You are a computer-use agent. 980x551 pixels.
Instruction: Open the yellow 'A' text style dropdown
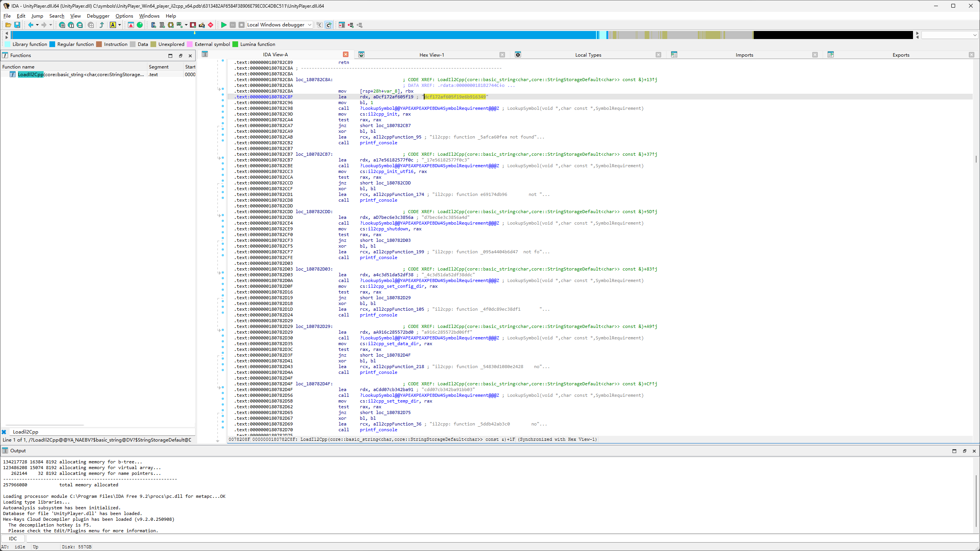[119, 25]
